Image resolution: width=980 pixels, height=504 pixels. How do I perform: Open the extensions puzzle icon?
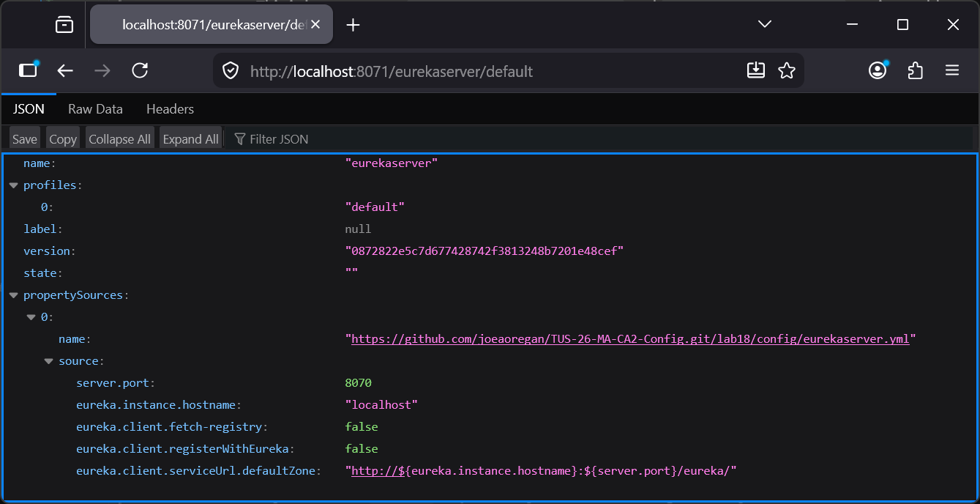[915, 70]
